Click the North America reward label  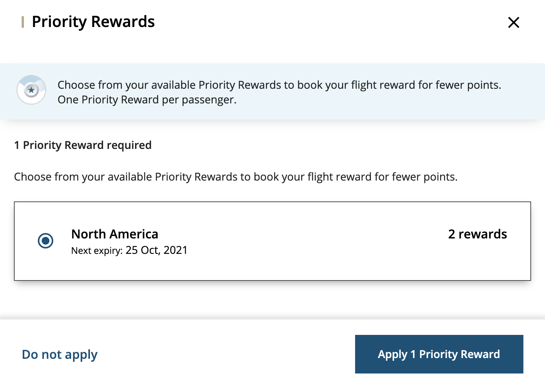click(115, 234)
